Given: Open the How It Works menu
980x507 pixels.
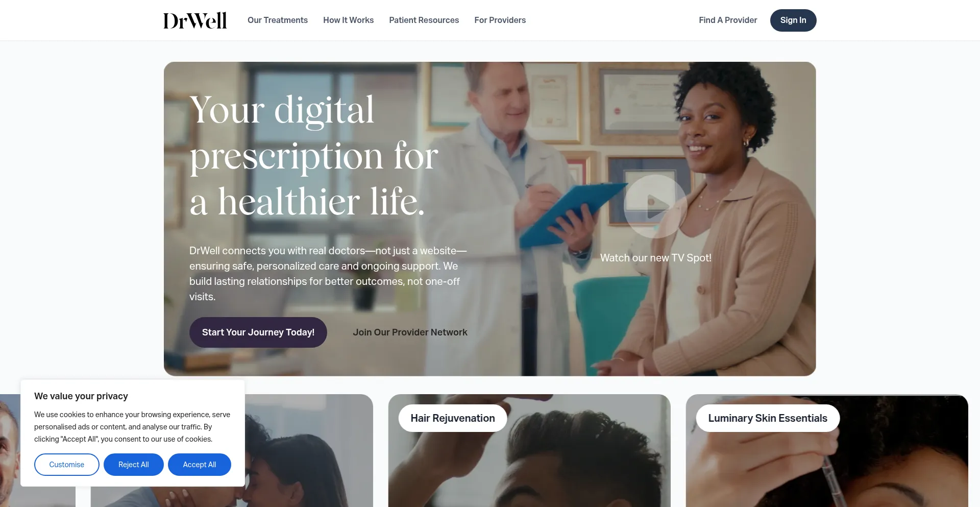Looking at the screenshot, I should [x=348, y=20].
